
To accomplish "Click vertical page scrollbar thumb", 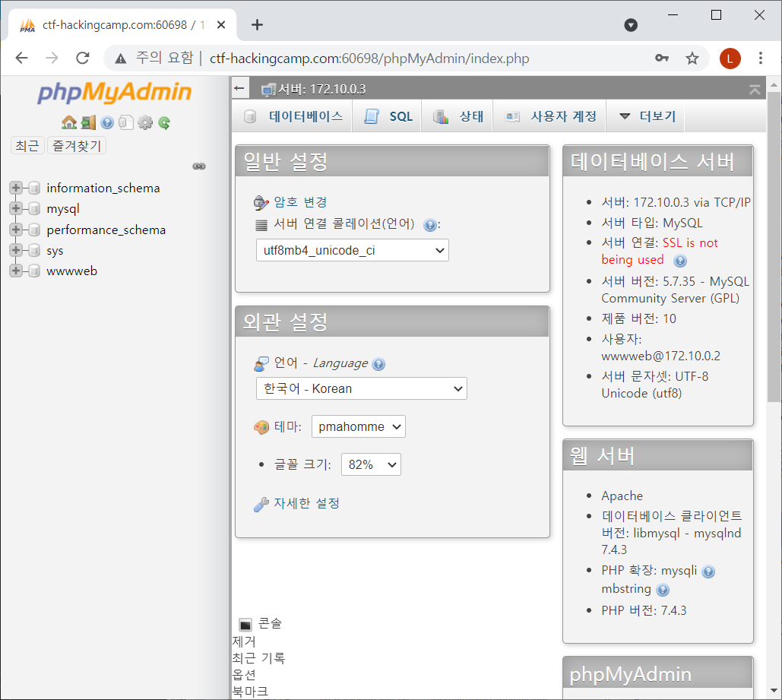I will point(774,246).
